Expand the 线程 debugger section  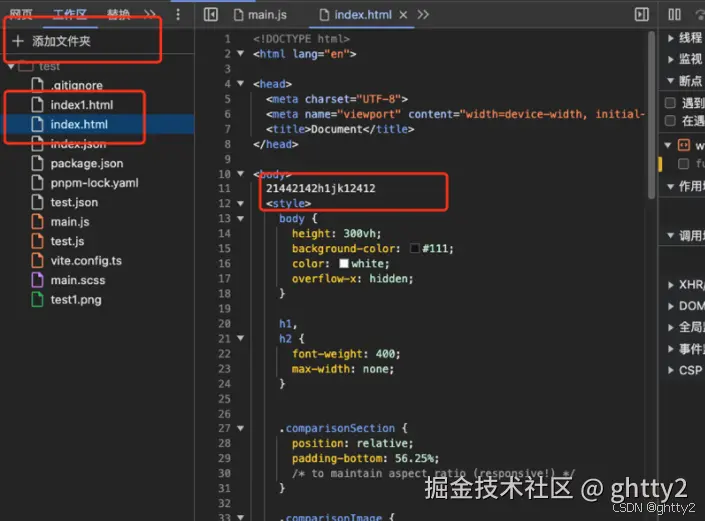click(671, 38)
